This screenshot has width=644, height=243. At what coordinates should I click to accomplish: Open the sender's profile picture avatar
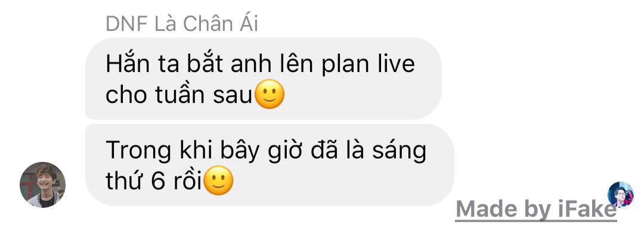pos(43,185)
